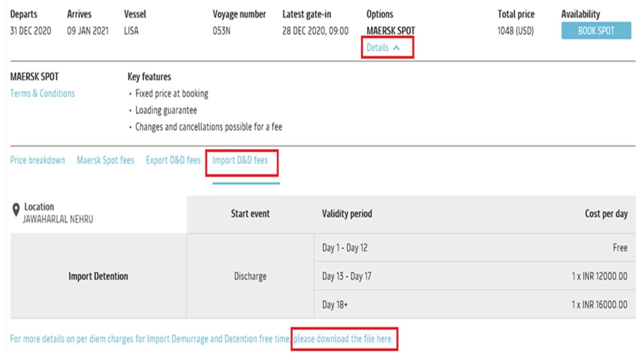Select the Export D&D fees tab

[x=173, y=160]
